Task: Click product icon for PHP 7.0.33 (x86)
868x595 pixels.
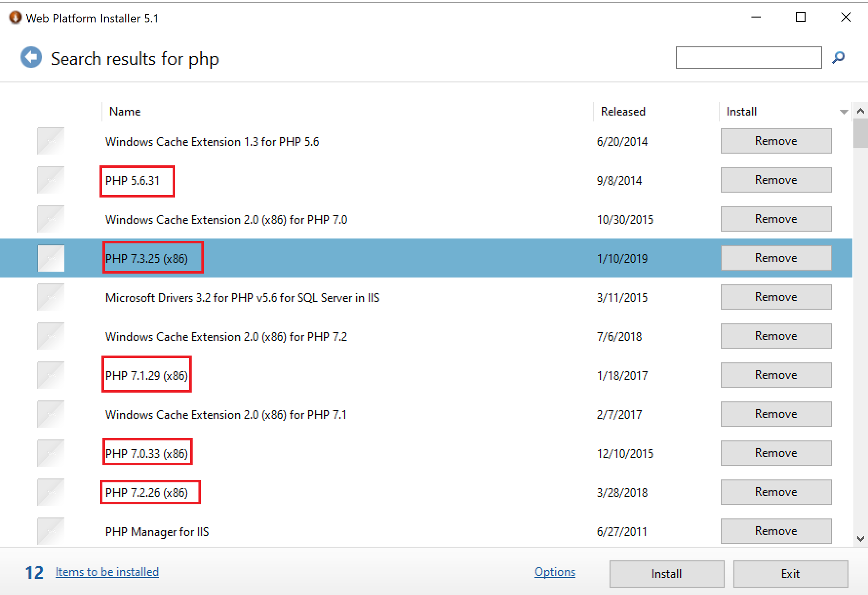Action: [51, 453]
